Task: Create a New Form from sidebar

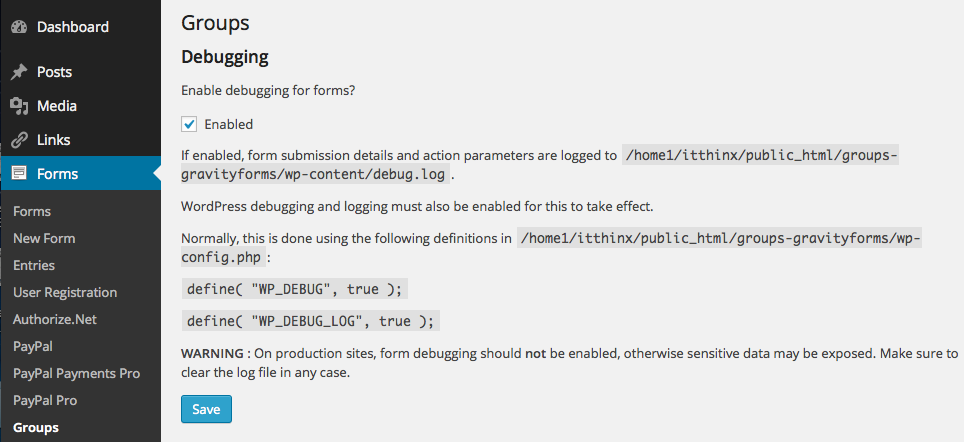Action: click(44, 239)
